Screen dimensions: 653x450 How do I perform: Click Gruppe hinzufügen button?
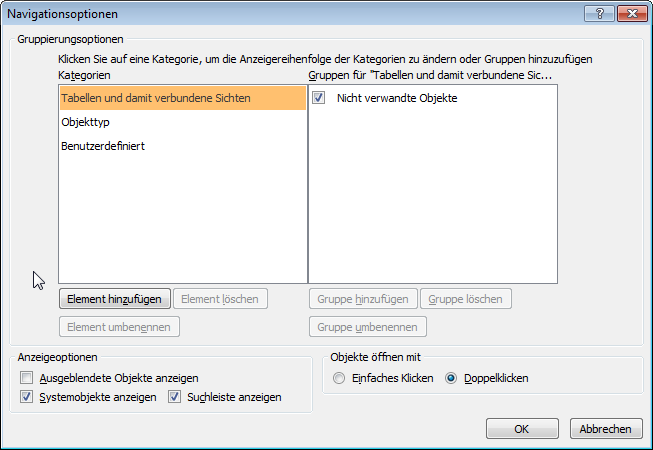tap(363, 299)
